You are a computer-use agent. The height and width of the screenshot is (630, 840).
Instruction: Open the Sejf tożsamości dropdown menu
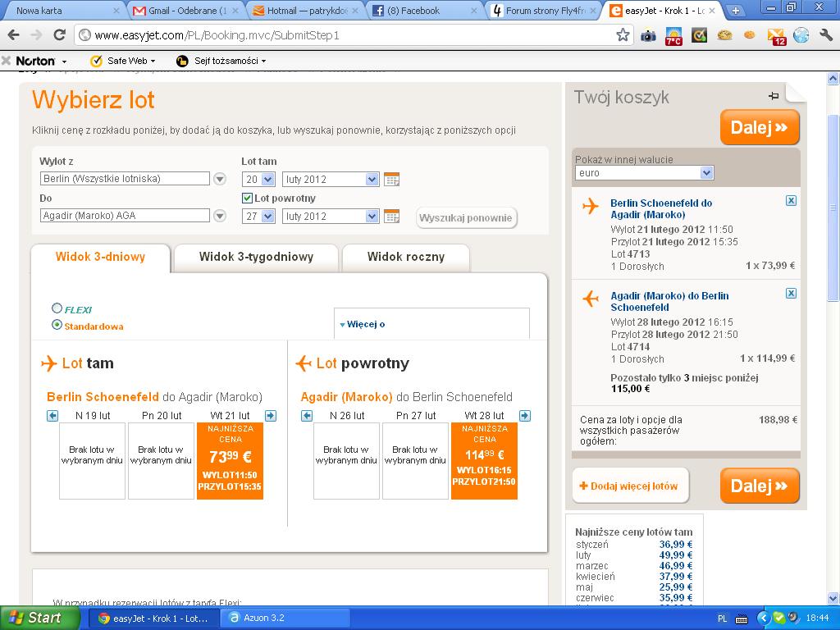click(263, 61)
